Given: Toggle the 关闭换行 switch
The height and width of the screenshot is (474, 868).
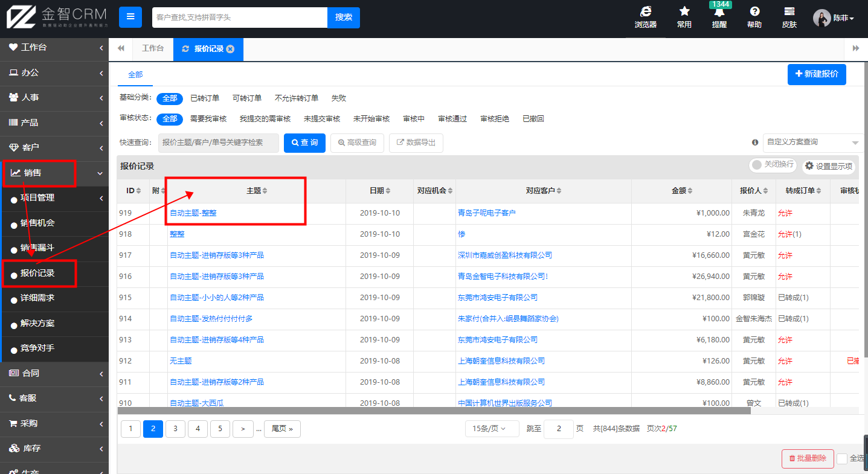Looking at the screenshot, I should point(773,164).
